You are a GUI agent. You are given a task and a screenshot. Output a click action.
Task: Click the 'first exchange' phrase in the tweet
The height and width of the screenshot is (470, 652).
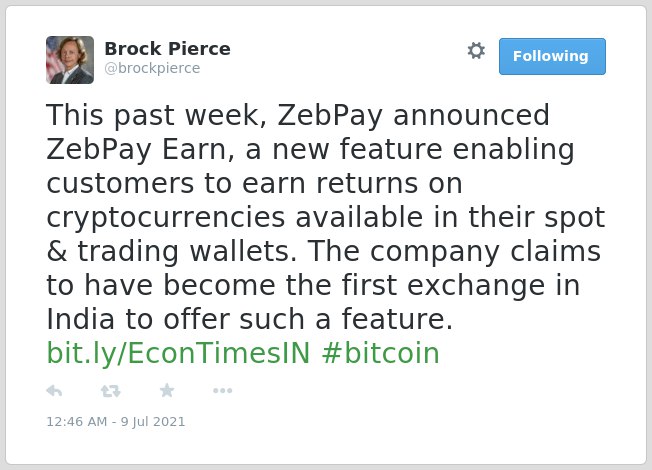443,286
